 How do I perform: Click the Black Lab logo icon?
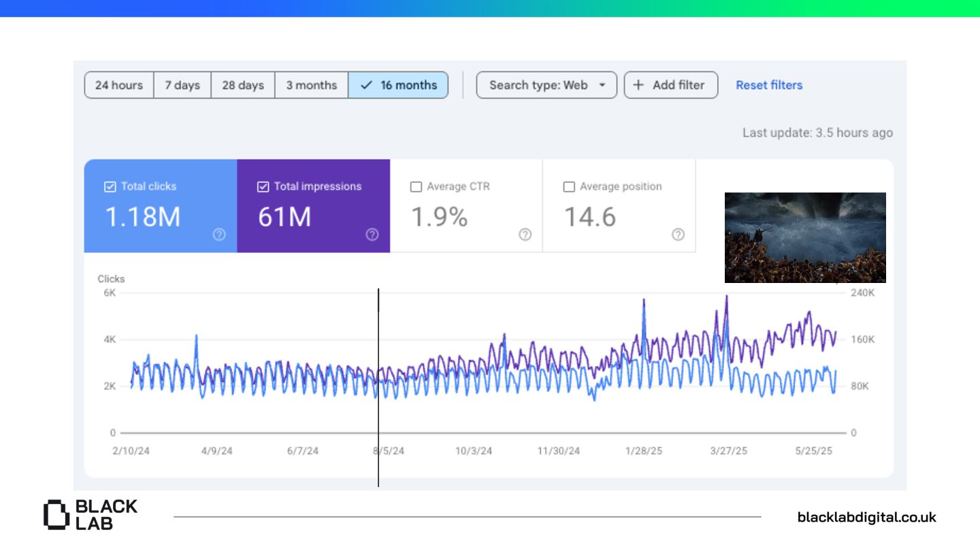point(56,514)
